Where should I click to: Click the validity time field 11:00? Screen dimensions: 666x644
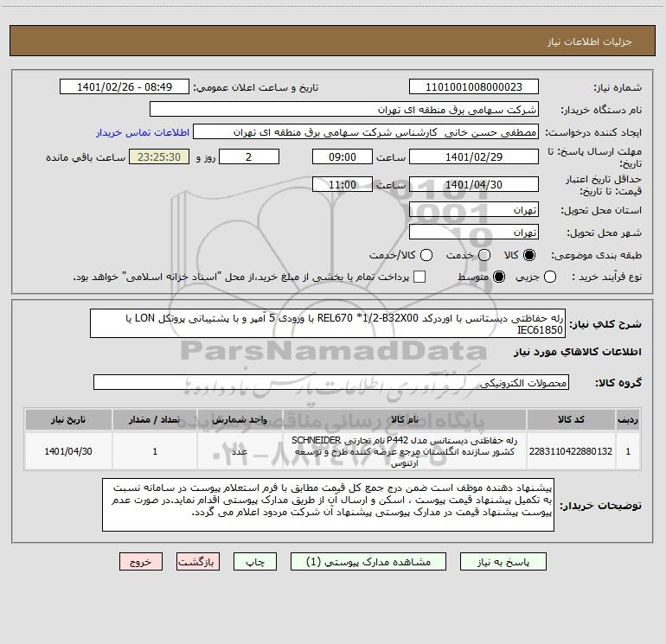(343, 184)
